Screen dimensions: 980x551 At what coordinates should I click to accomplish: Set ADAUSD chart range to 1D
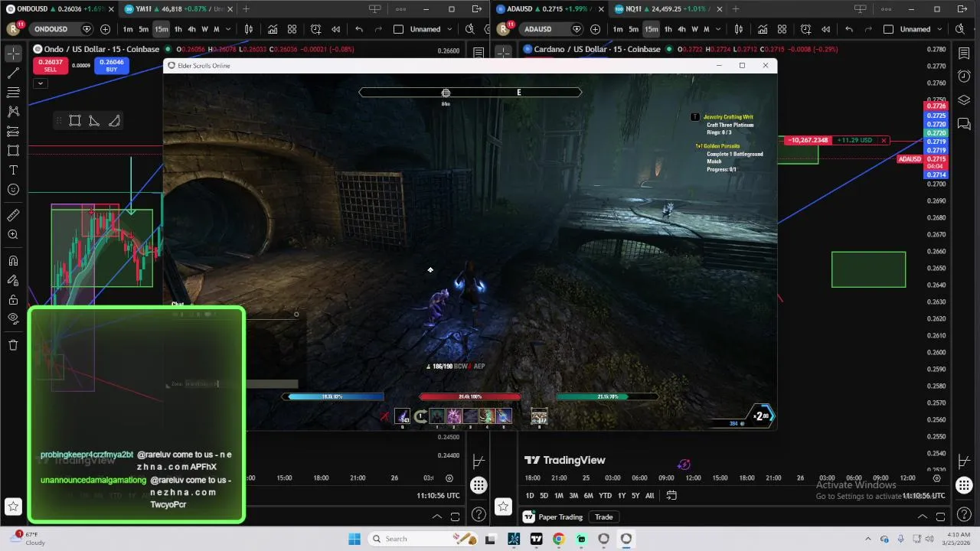click(x=529, y=495)
